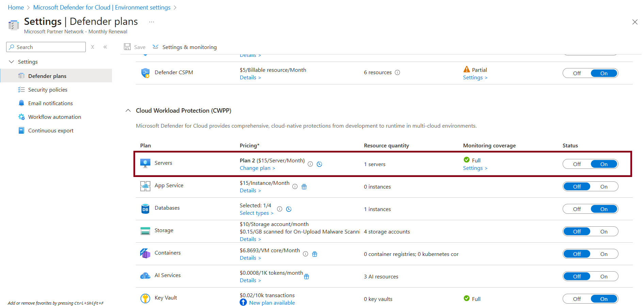The image size is (644, 306).
Task: View Details for AI Services pricing
Action: pyautogui.click(x=250, y=280)
